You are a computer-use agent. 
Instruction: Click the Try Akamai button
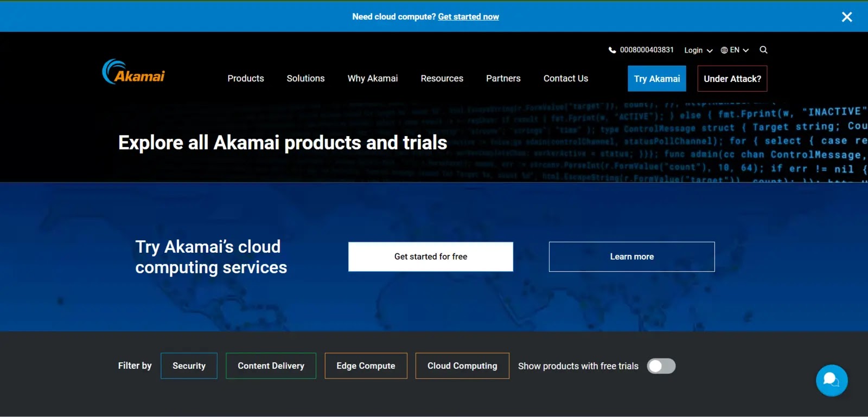pos(657,79)
